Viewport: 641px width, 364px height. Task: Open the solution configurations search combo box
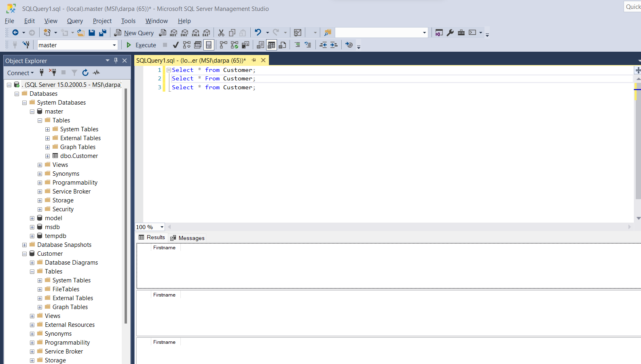tap(381, 33)
